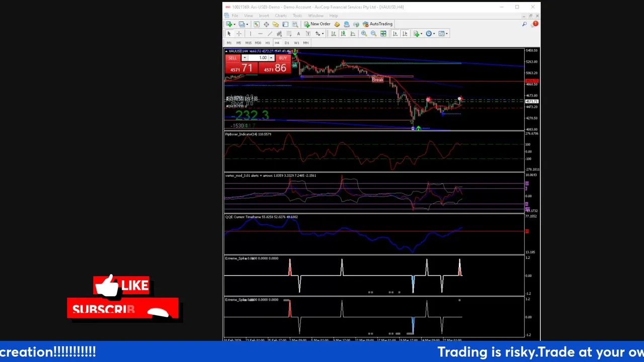
Task: Open the Window menu
Action: [x=316, y=16]
